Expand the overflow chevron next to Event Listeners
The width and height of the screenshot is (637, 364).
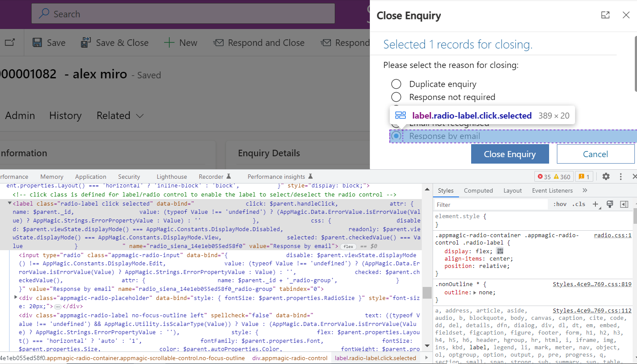(585, 190)
